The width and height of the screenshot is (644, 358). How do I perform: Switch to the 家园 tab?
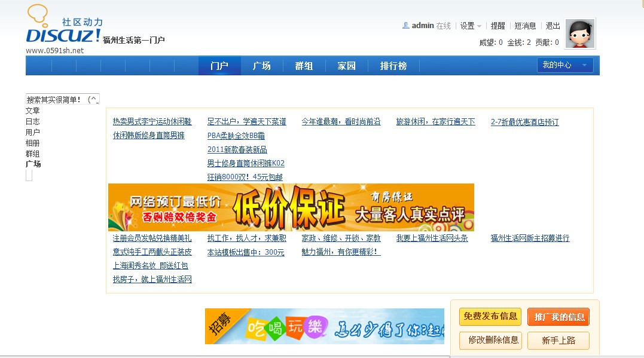tap(346, 66)
